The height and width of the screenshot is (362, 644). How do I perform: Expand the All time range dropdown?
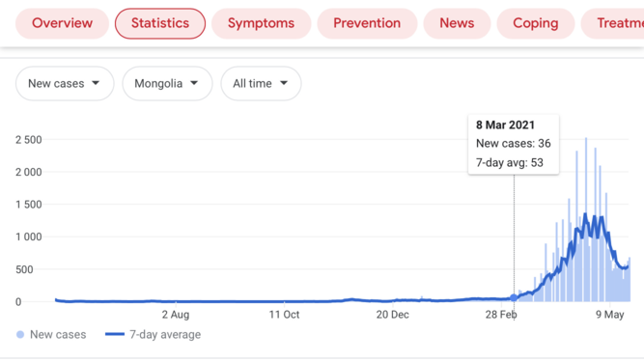(x=262, y=84)
